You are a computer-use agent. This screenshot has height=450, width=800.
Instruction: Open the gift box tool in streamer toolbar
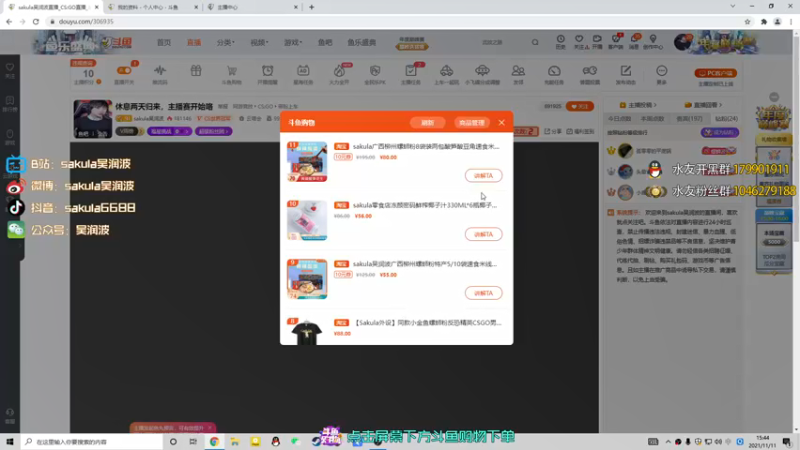196,71
